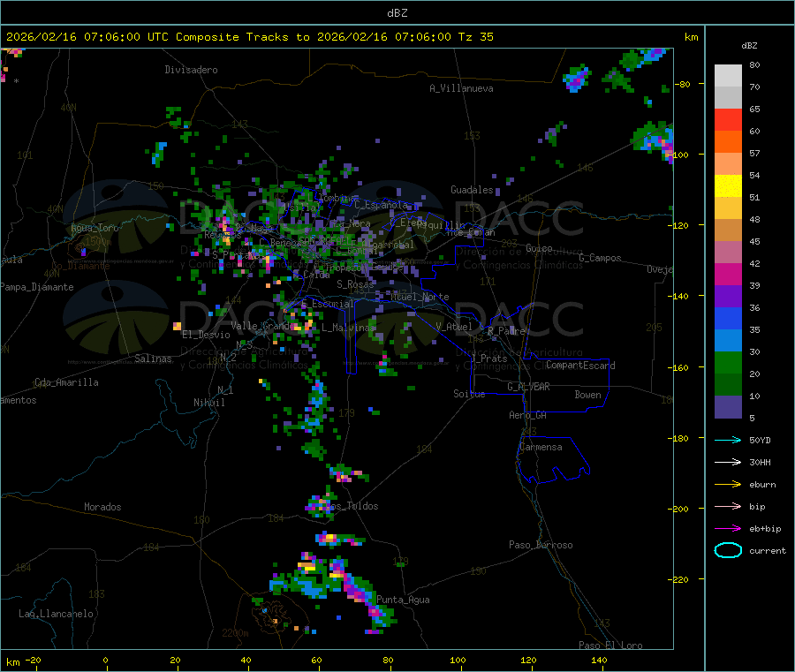Click the white 30HM arrow in legend

728,462
